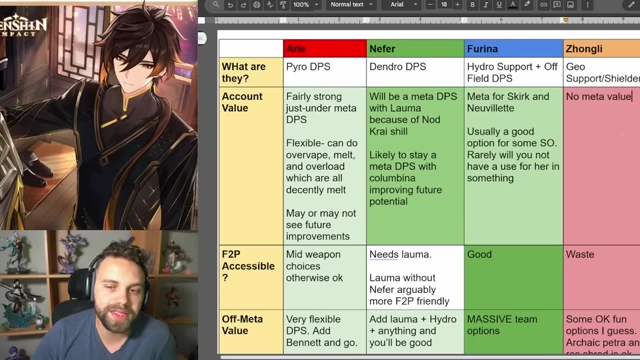Click the font size field showing 18
This screenshot has height=360, width=640.
(x=444, y=4)
